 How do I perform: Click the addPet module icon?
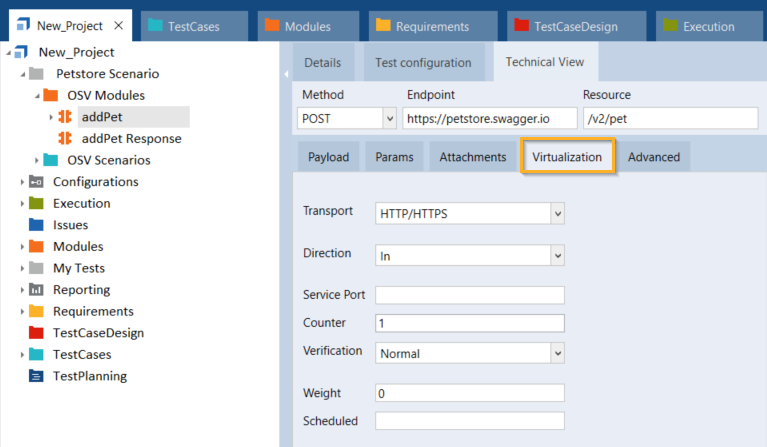pyautogui.click(x=66, y=117)
